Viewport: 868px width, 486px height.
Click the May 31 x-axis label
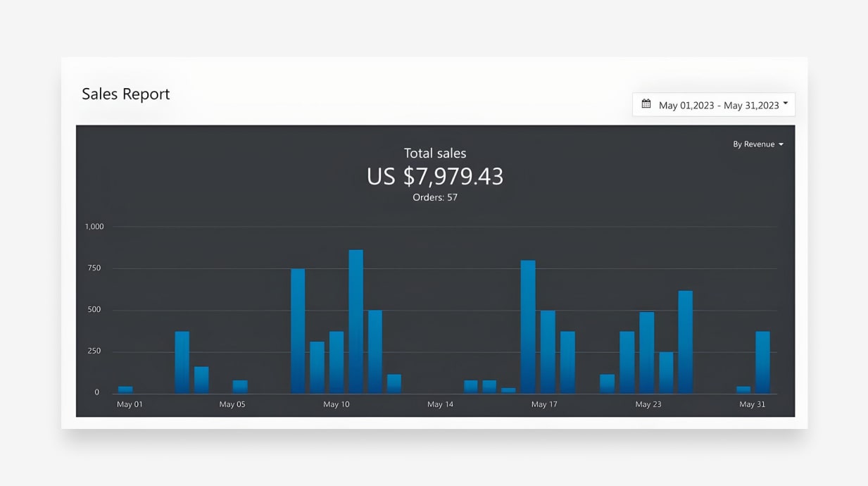point(752,405)
